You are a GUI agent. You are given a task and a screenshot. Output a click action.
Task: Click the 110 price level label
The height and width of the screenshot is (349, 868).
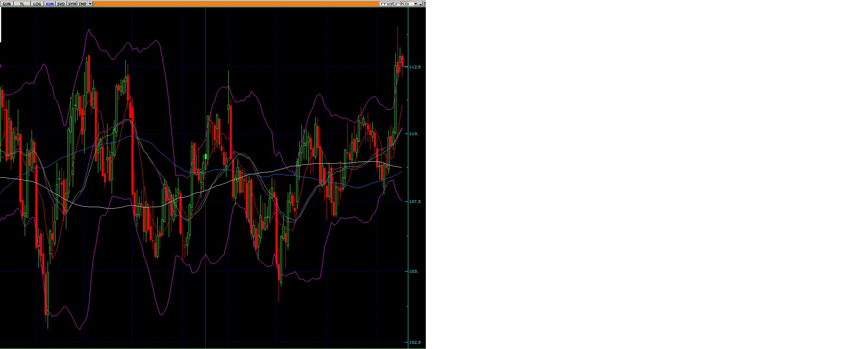click(414, 134)
